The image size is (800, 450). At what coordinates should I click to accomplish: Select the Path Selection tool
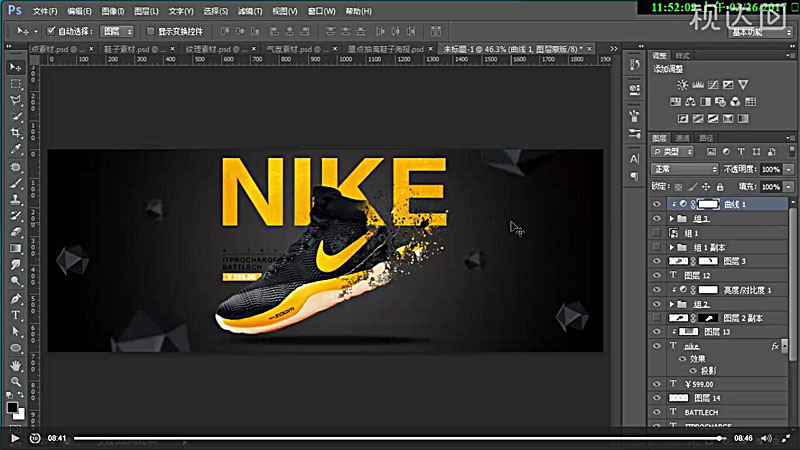click(x=16, y=332)
